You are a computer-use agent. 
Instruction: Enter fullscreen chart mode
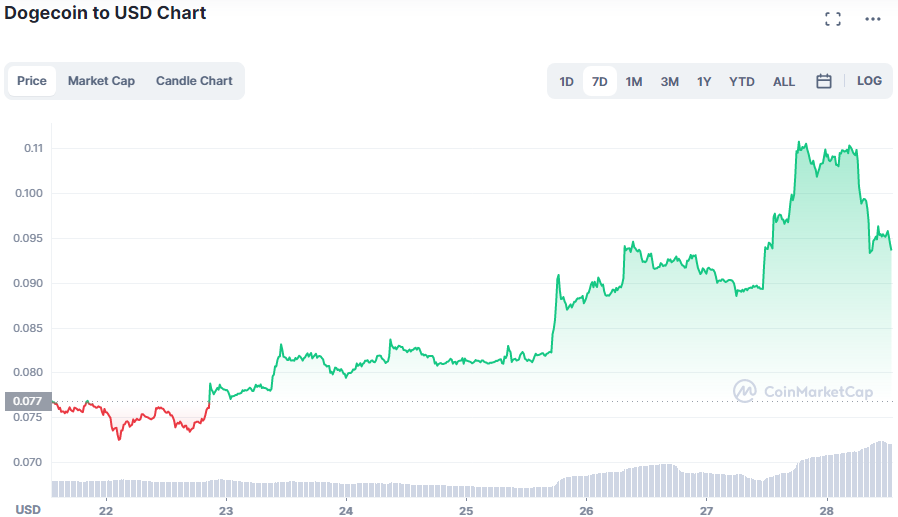point(832,19)
